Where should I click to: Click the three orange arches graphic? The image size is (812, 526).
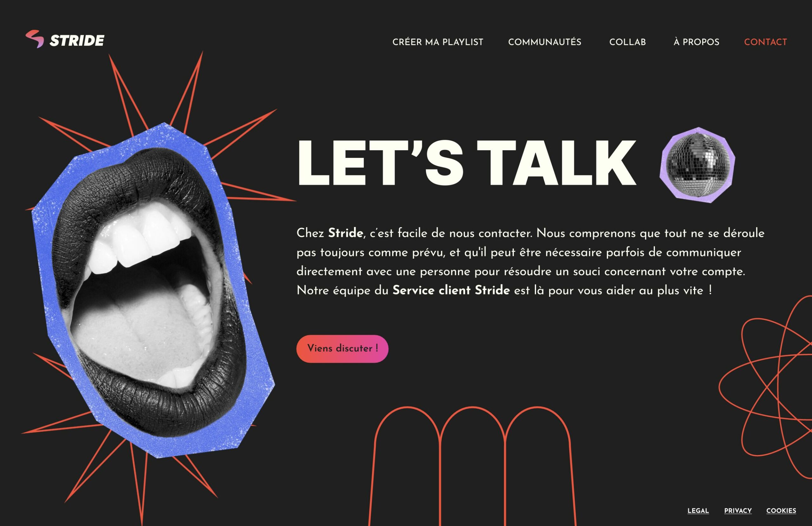pos(472,466)
